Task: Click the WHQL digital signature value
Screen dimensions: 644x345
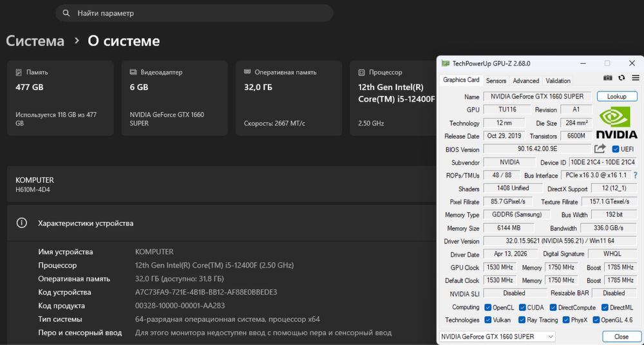Action: (612, 254)
